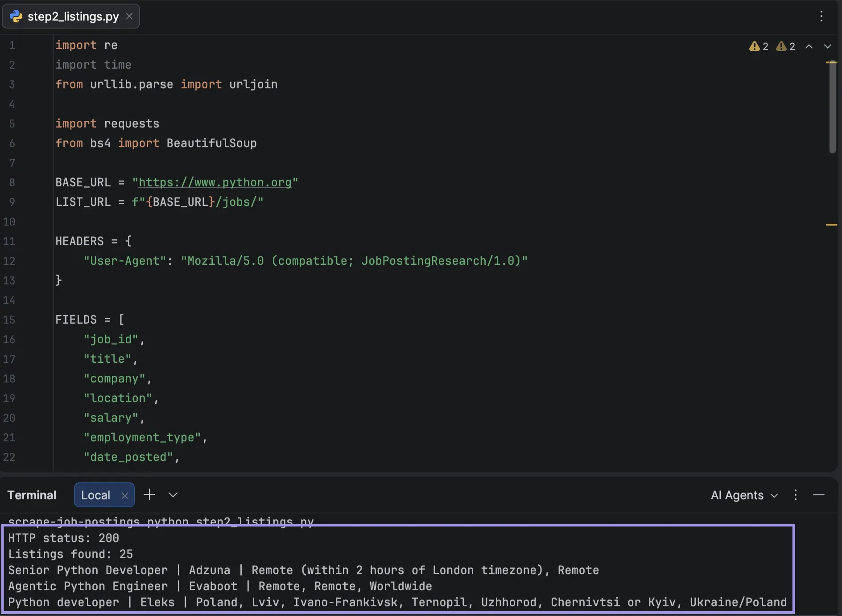
Task: Click the HEADERS variable name
Action: coord(79,241)
